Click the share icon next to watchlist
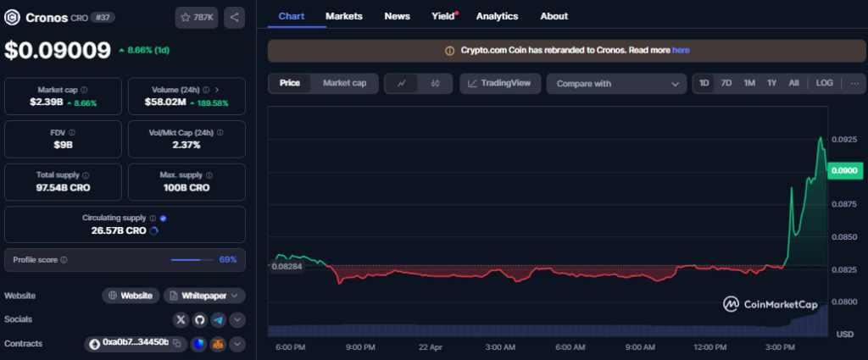This screenshot has width=868, height=360. (235, 16)
